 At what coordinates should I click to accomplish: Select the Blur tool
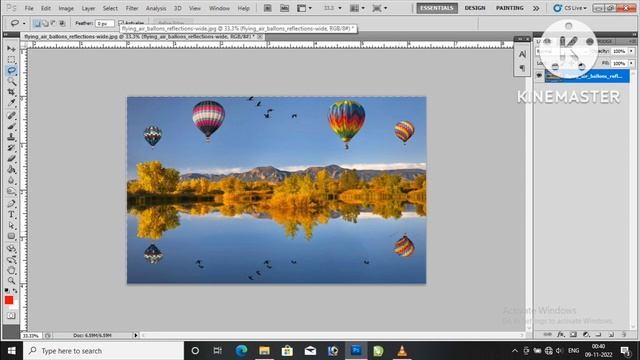click(x=11, y=180)
